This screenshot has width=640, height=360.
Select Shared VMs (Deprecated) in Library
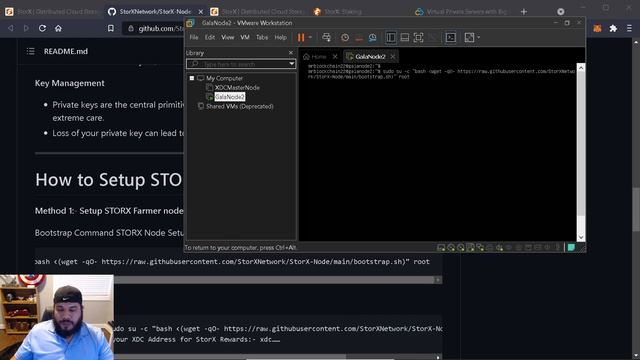(x=240, y=106)
